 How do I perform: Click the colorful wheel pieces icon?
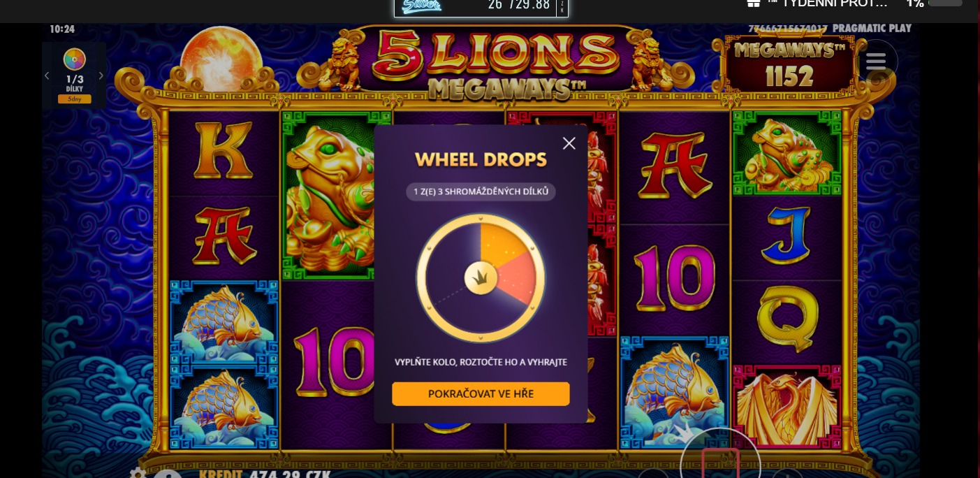[x=74, y=60]
